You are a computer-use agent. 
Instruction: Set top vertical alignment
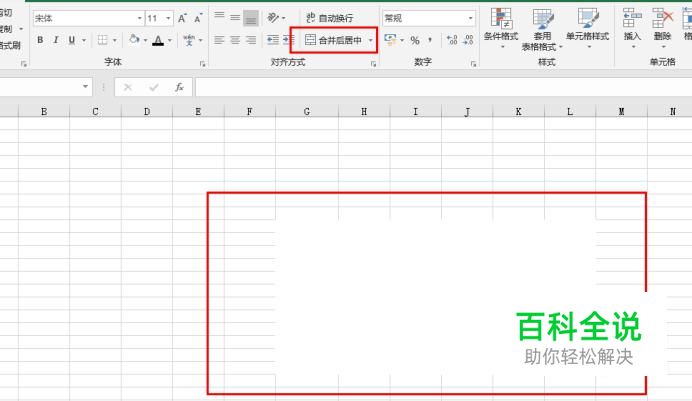pos(219,18)
